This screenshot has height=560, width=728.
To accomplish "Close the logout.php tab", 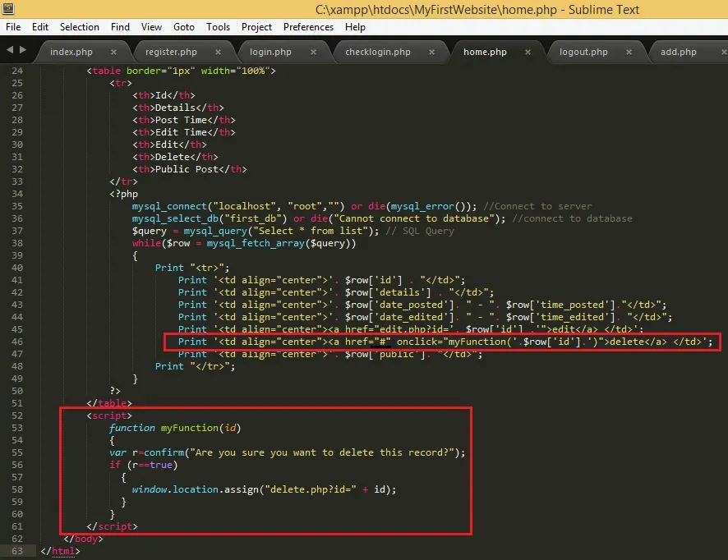I will pos(629,52).
